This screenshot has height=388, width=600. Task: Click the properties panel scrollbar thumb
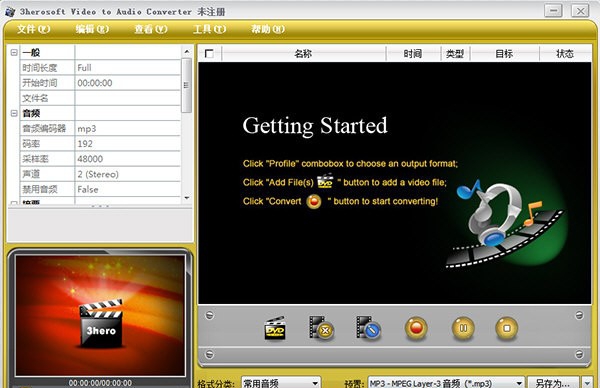[x=186, y=85]
